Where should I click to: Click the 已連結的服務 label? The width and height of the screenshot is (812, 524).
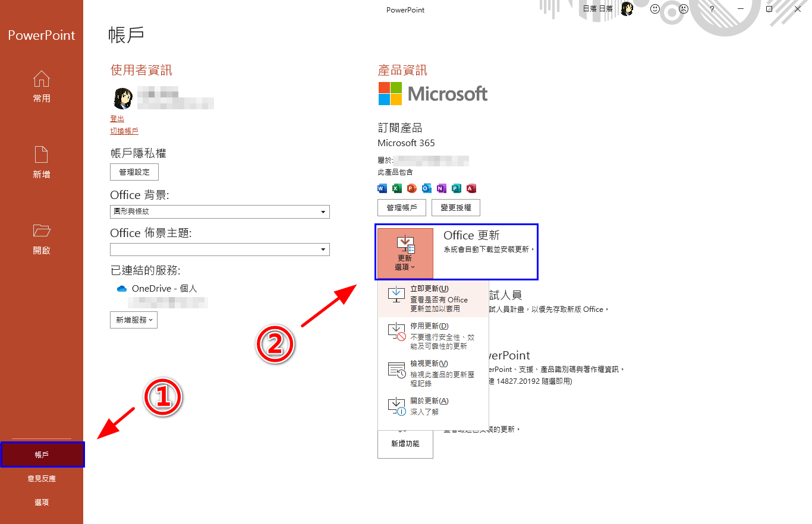pos(146,271)
